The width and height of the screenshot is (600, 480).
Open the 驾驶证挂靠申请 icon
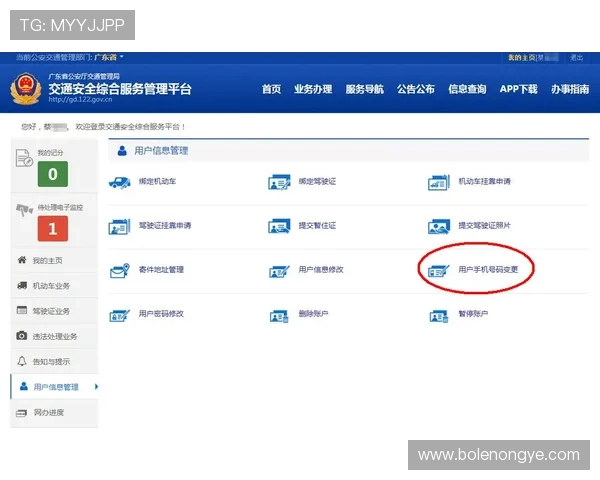[119, 226]
